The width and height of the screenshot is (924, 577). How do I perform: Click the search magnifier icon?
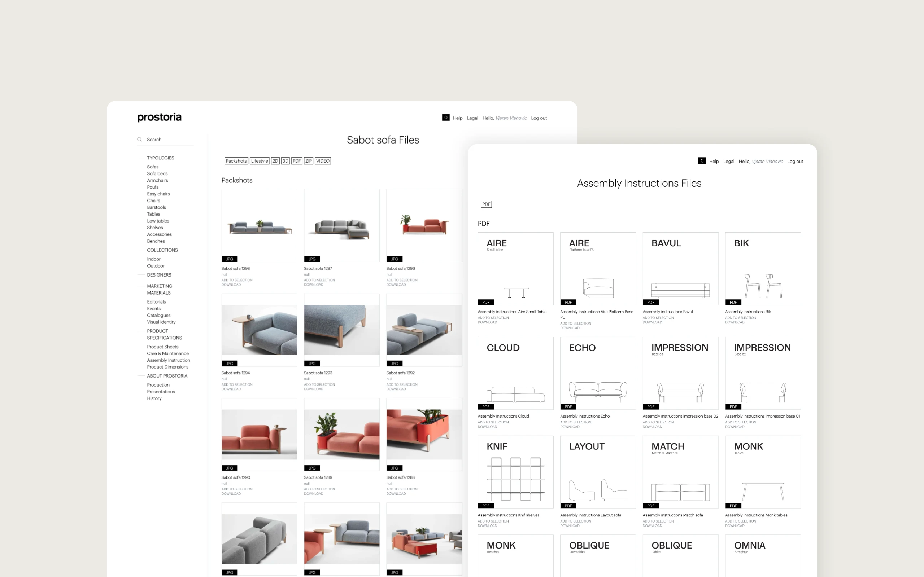139,139
